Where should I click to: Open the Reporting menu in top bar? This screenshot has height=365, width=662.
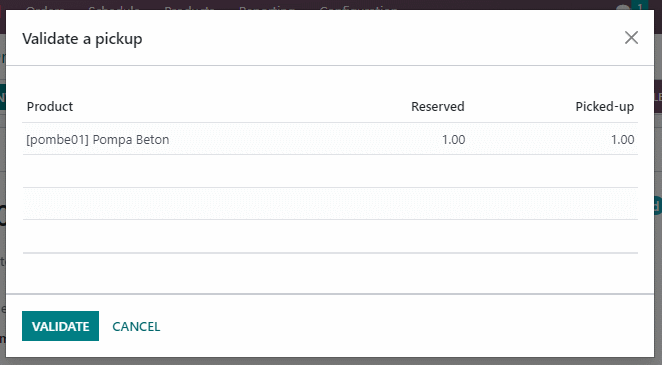[x=266, y=7]
